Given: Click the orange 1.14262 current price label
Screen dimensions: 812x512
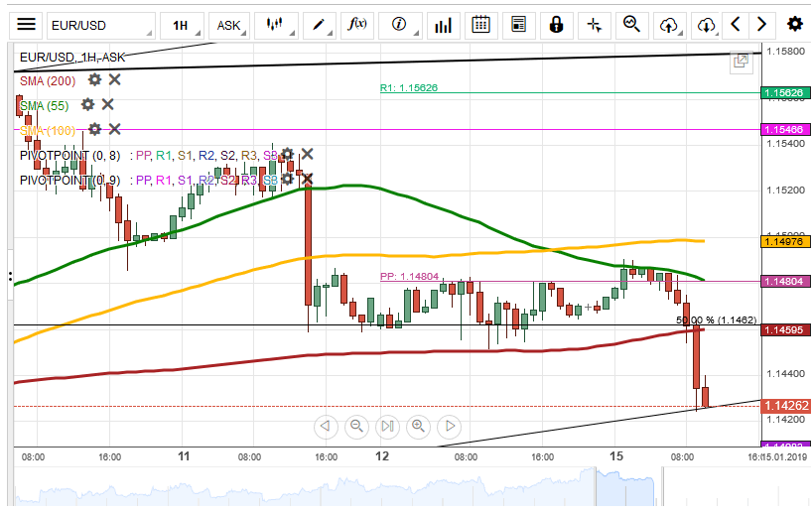Looking at the screenshot, I should point(784,406).
